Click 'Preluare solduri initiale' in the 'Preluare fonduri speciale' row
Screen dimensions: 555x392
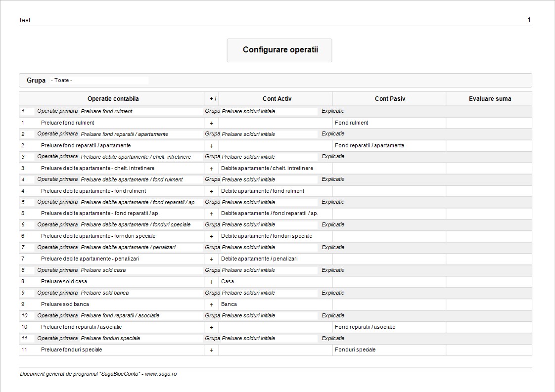248,338
